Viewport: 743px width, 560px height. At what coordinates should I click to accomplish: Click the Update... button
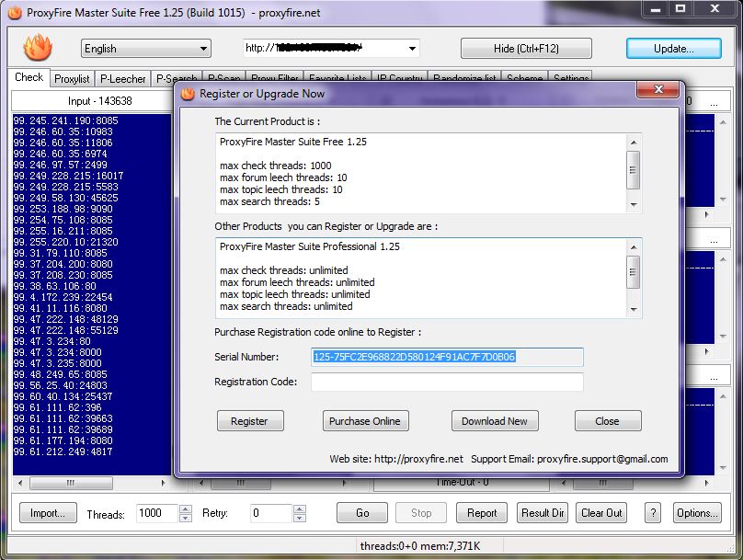click(673, 49)
